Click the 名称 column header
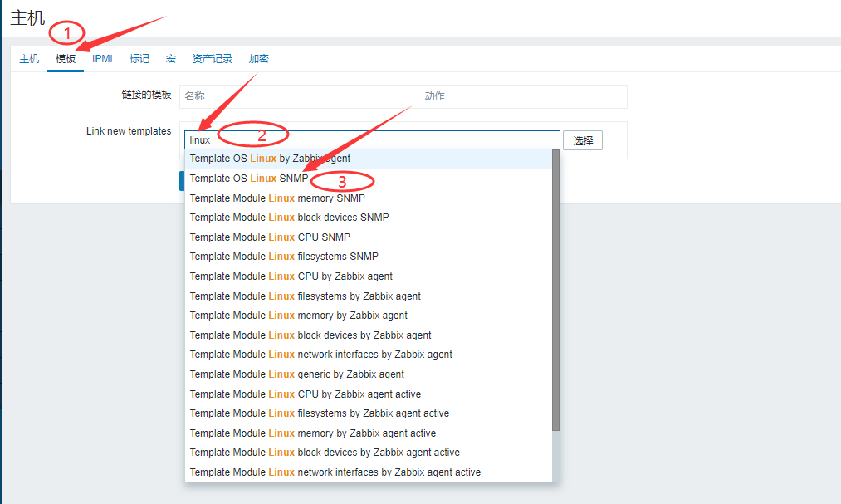The height and width of the screenshot is (504, 841). (195, 96)
